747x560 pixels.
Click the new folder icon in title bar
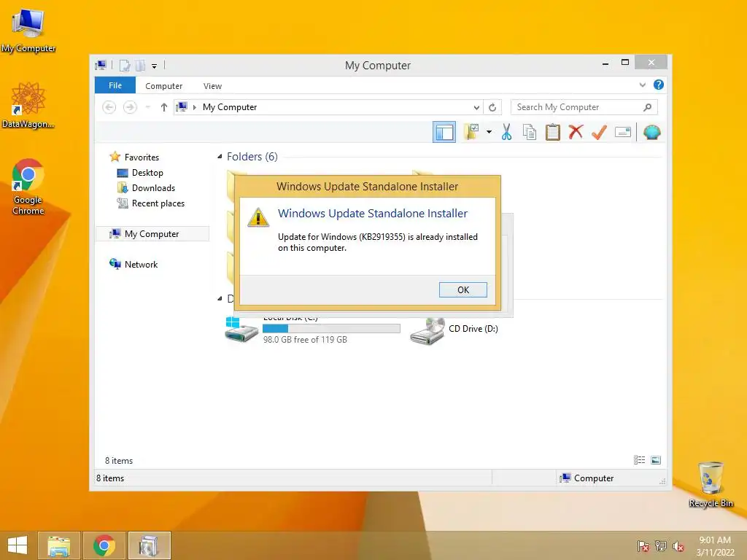(x=140, y=66)
